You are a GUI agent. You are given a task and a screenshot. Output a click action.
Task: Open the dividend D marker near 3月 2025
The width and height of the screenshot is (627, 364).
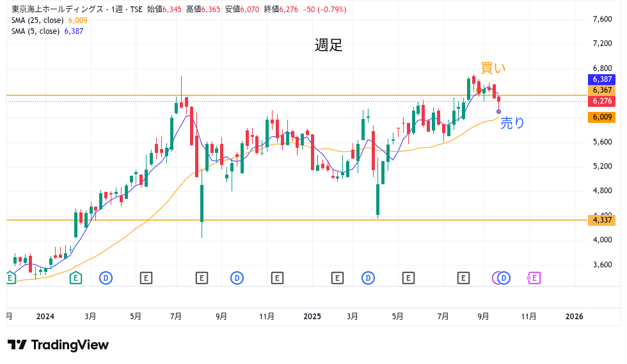tap(368, 278)
